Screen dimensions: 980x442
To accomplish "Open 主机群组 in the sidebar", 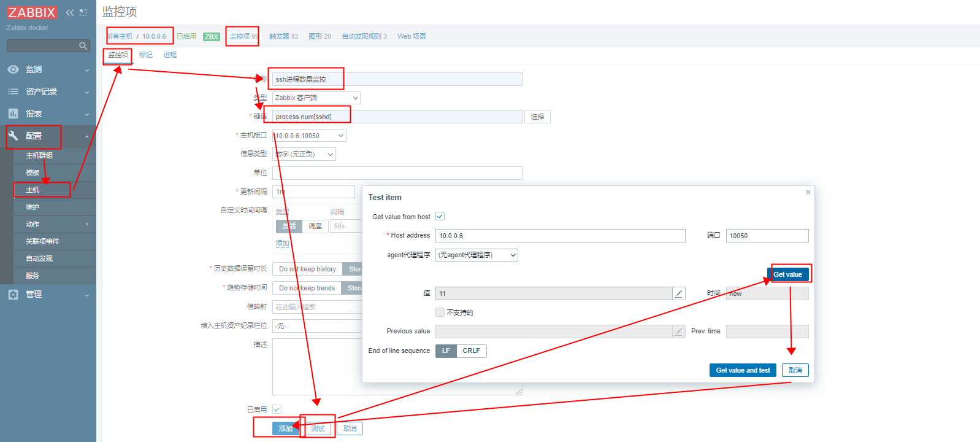I will tap(55, 155).
